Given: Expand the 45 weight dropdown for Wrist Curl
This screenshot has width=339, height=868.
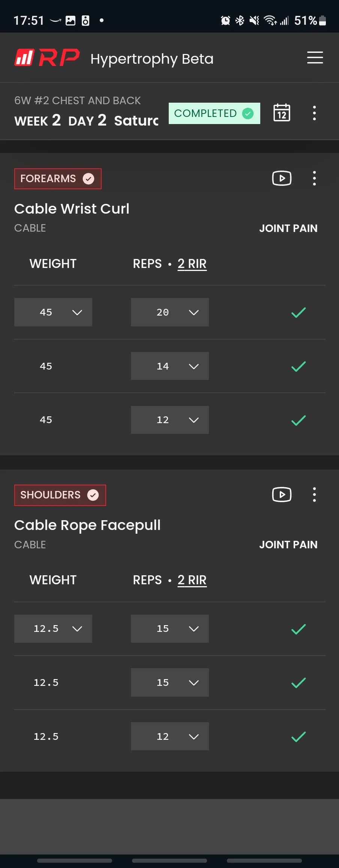Looking at the screenshot, I should 53,312.
